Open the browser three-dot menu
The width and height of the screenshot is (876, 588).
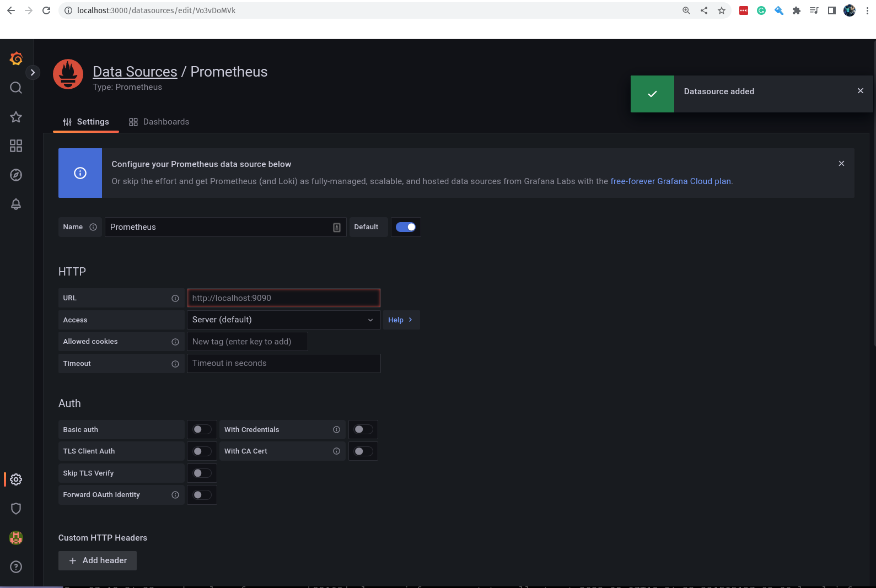[867, 10]
